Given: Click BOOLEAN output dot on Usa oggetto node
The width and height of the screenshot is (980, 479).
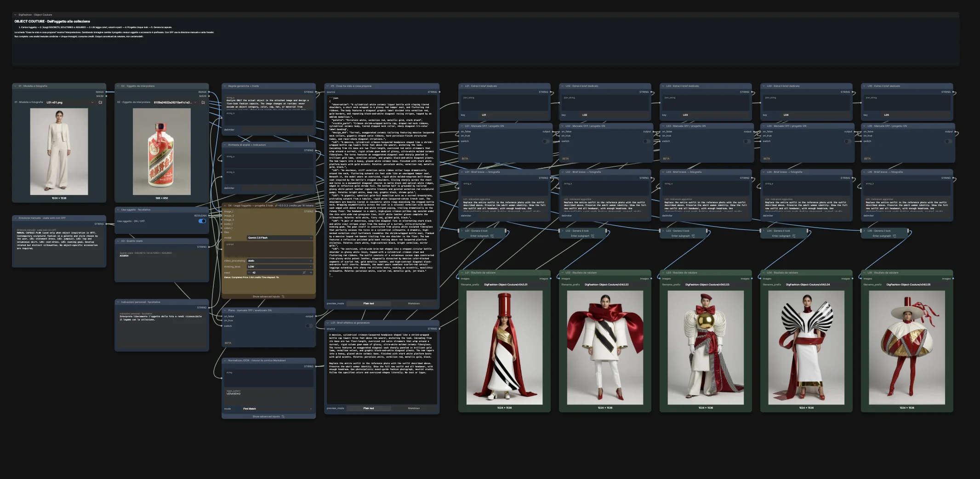Looking at the screenshot, I should pos(209,216).
